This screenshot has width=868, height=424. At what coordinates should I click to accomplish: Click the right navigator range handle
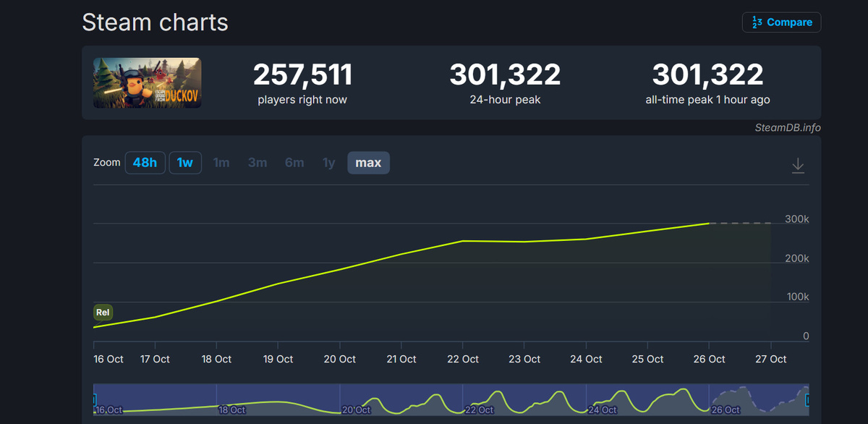click(807, 399)
